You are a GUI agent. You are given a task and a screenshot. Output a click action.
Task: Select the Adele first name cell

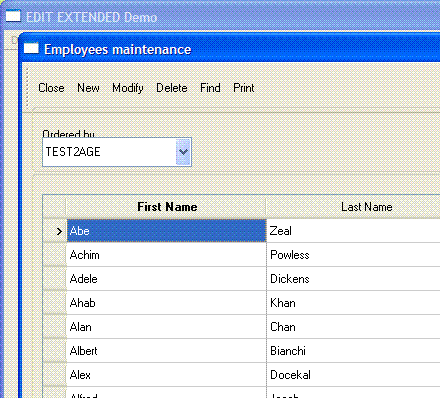[167, 279]
